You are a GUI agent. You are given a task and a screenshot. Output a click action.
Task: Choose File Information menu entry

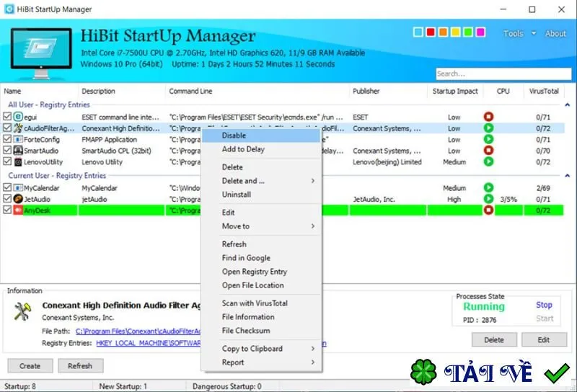click(x=261, y=316)
